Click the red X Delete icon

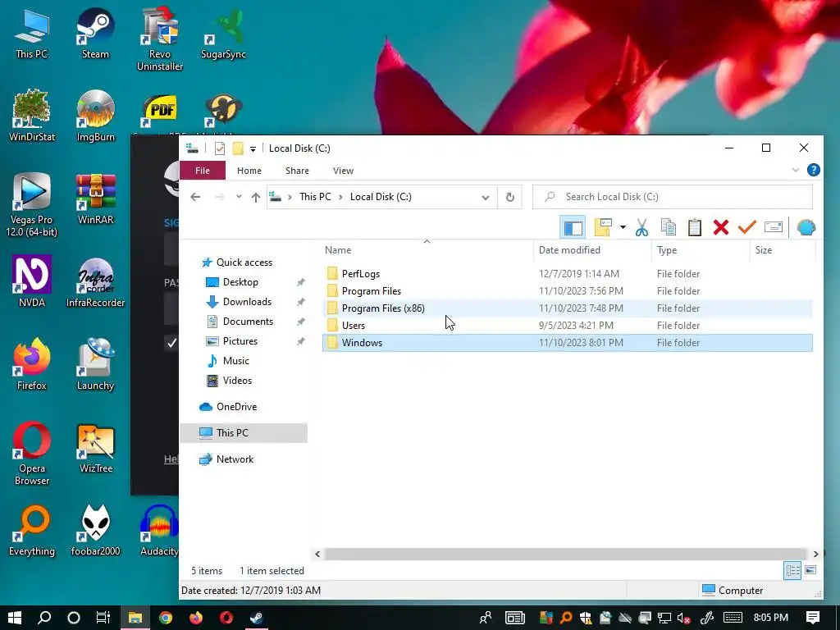pyautogui.click(x=721, y=228)
